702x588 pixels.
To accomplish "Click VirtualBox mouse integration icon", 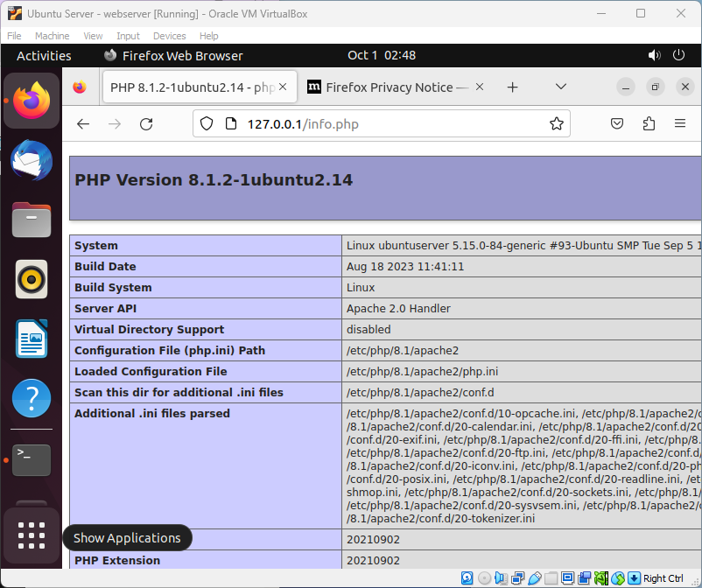I will [618, 578].
